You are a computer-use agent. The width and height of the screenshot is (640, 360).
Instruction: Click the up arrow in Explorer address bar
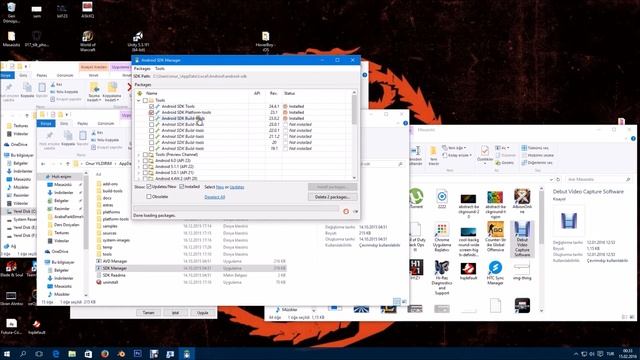click(68, 164)
